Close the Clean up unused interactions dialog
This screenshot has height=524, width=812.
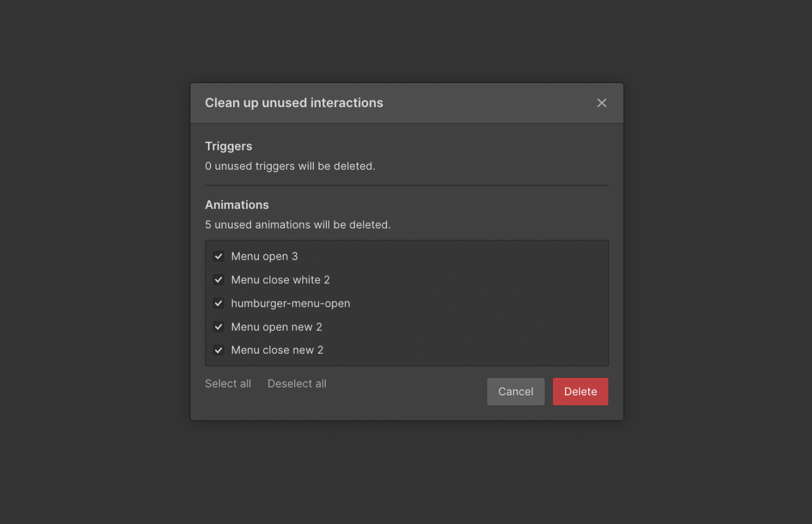(601, 103)
